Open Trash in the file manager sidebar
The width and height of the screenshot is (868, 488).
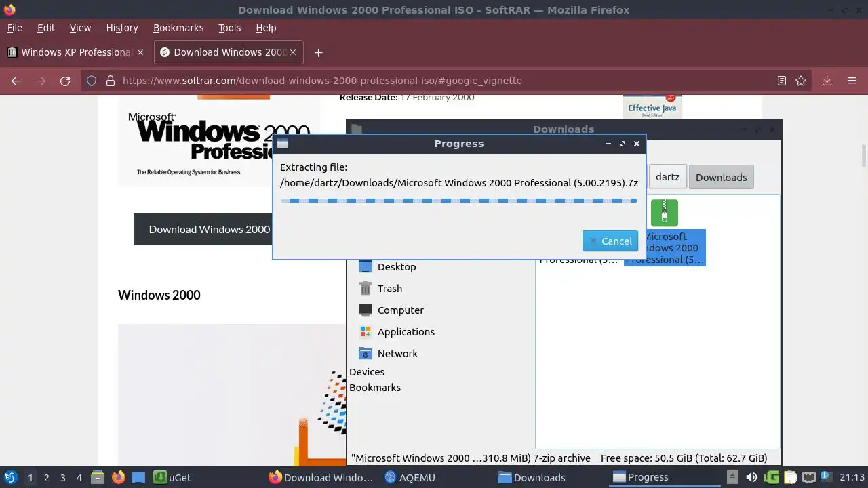tap(381, 289)
